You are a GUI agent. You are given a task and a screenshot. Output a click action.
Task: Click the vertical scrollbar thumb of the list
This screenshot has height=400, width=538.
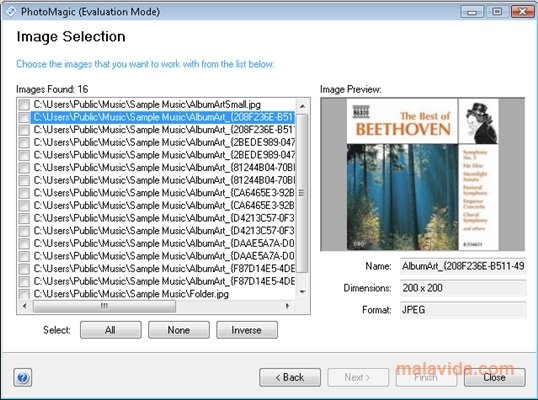[x=302, y=193]
